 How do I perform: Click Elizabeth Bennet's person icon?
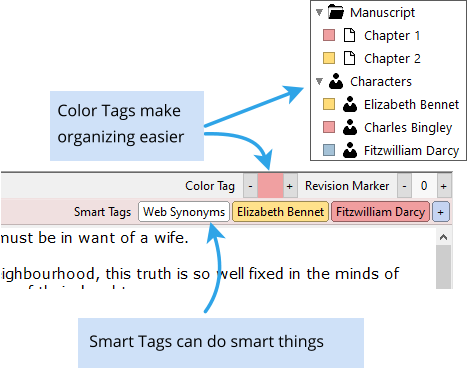[x=350, y=104]
